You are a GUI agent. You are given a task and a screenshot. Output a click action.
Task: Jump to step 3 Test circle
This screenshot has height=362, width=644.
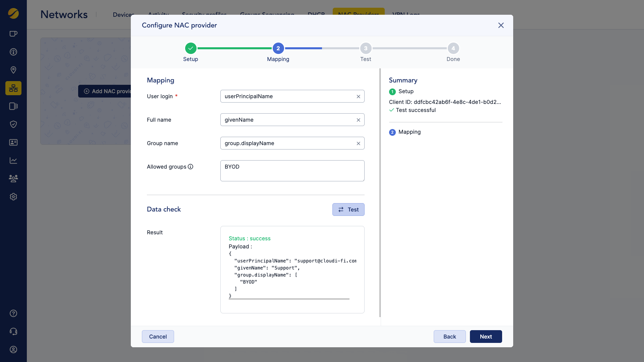click(x=366, y=48)
